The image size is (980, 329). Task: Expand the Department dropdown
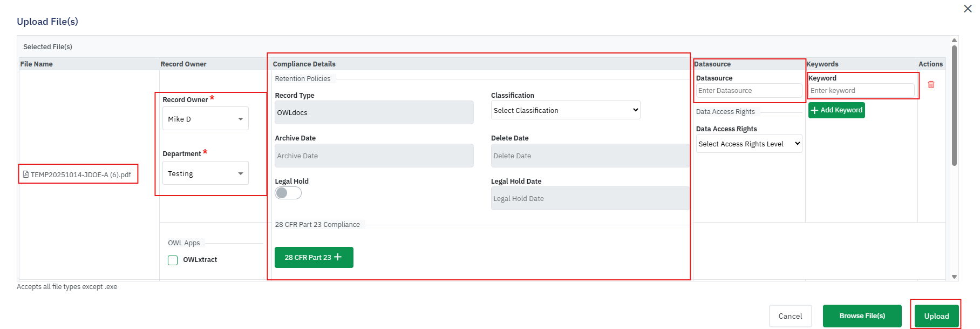[x=205, y=173]
